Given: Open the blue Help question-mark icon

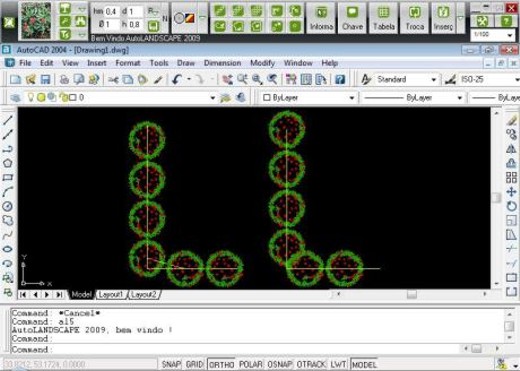Looking at the screenshot, I should pyautogui.click(x=340, y=79).
